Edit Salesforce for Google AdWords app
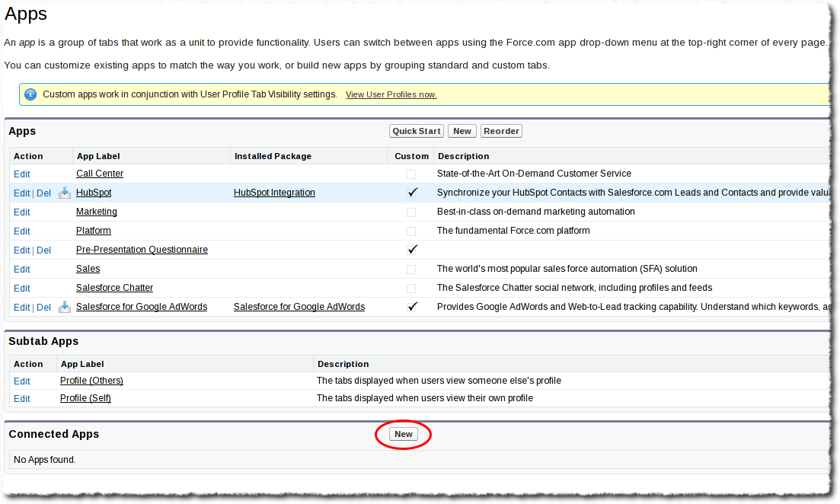Screen dimensions: 840x504 pos(22,308)
